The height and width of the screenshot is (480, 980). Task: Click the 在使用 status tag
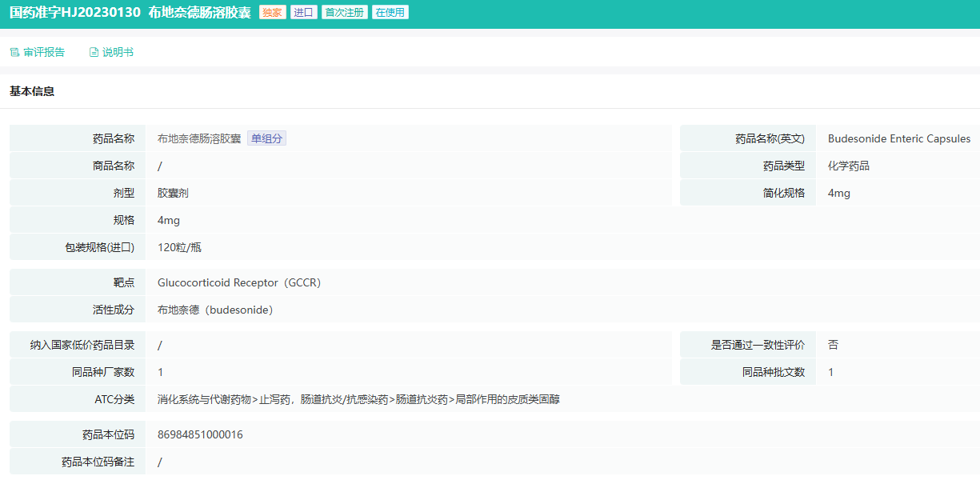point(390,13)
